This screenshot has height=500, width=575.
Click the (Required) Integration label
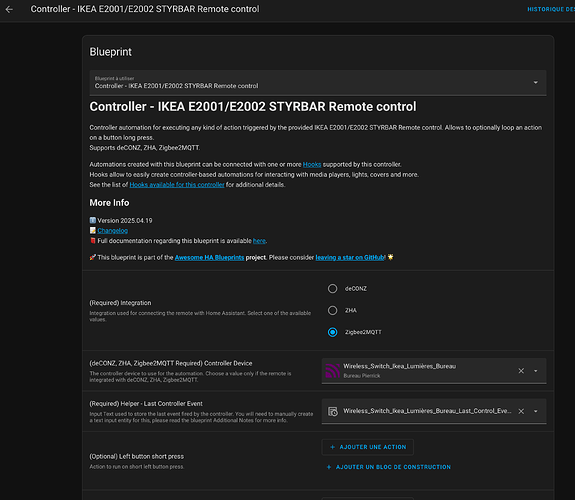click(x=120, y=303)
